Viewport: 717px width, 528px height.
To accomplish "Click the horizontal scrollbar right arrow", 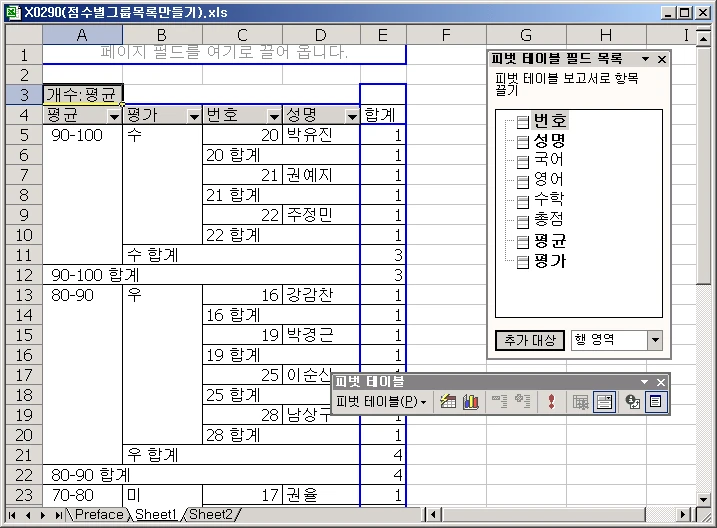I will 683,515.
